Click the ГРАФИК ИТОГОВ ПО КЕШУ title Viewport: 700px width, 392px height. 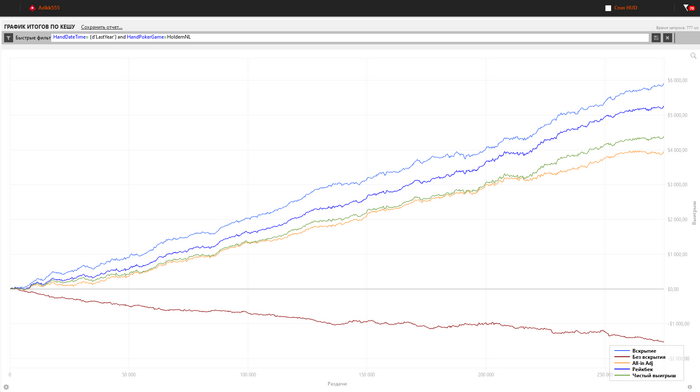(40, 27)
